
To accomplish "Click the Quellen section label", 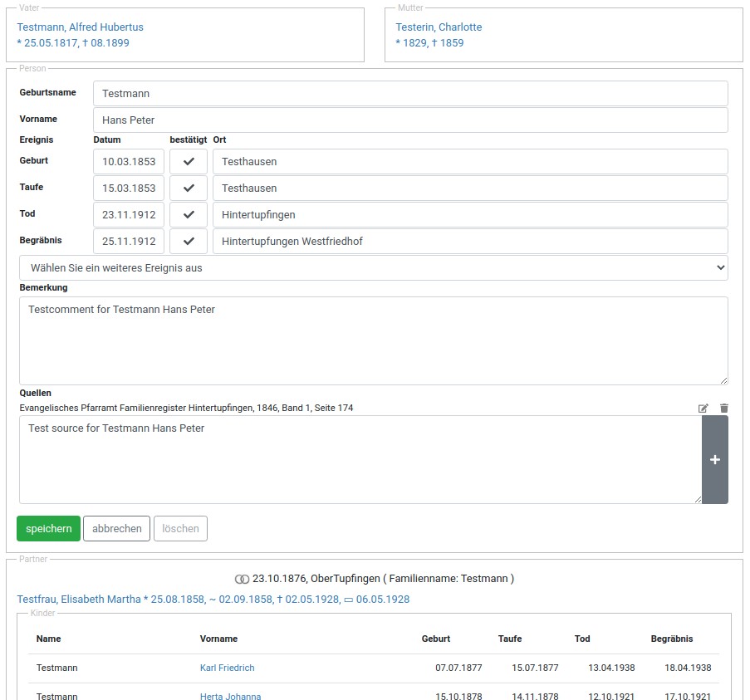I will (36, 393).
